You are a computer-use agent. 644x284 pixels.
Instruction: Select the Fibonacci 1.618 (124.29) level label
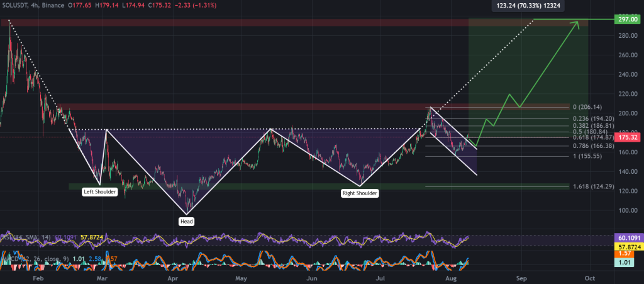[594, 186]
